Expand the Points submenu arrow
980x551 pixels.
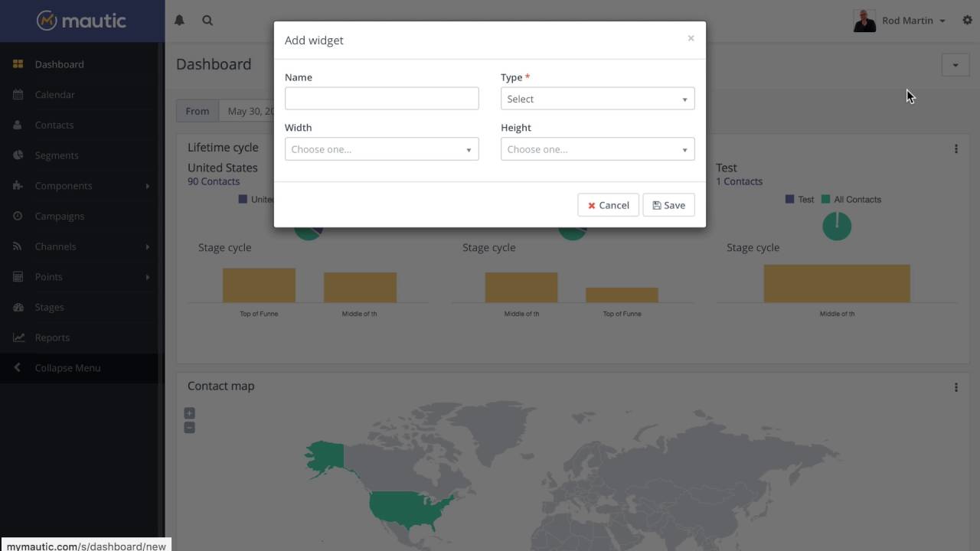click(148, 277)
